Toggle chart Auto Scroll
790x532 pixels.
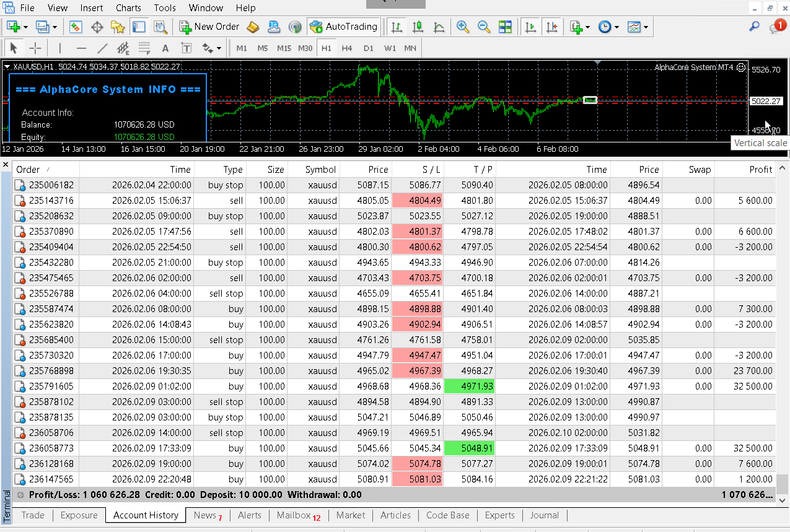[530, 27]
